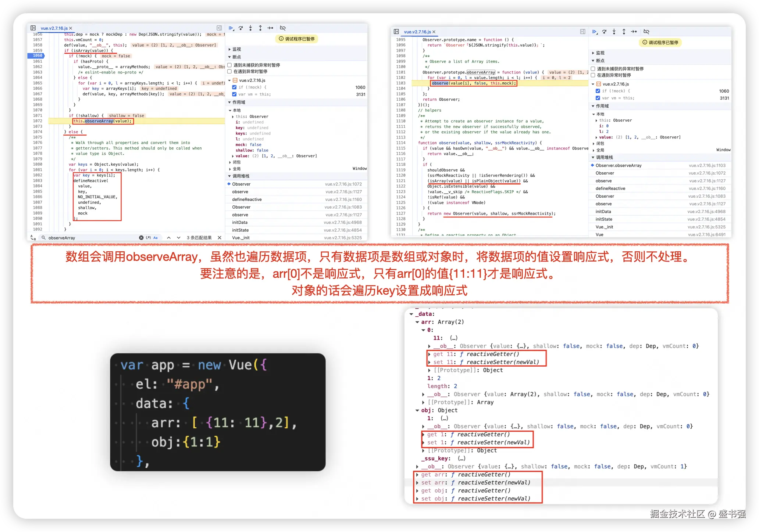Clear the observeArray search text
Screen dimensions: 759x532
point(141,238)
